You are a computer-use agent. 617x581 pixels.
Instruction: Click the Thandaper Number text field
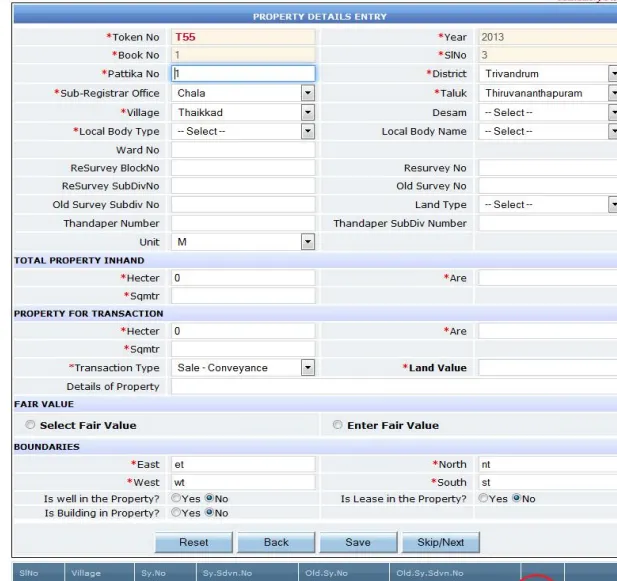[243, 223]
